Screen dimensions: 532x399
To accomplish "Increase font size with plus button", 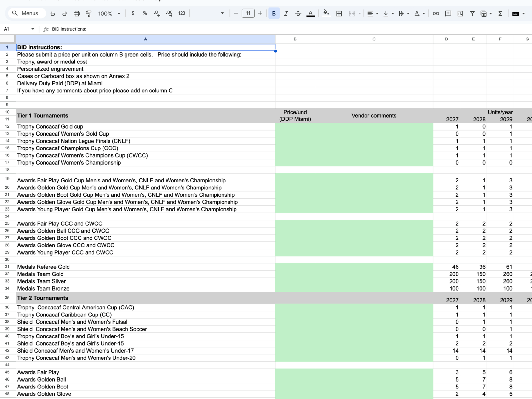I will [260, 13].
